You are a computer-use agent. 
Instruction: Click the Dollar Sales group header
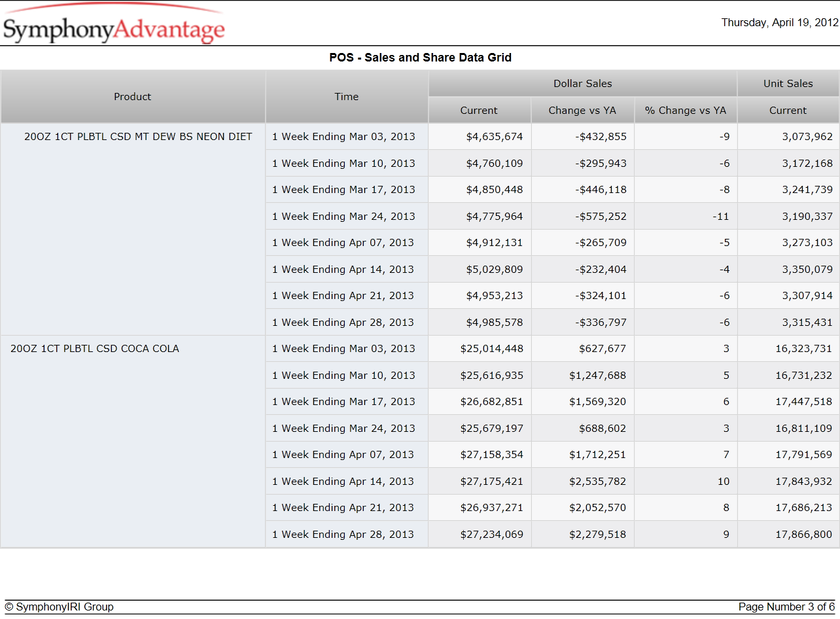tap(583, 84)
